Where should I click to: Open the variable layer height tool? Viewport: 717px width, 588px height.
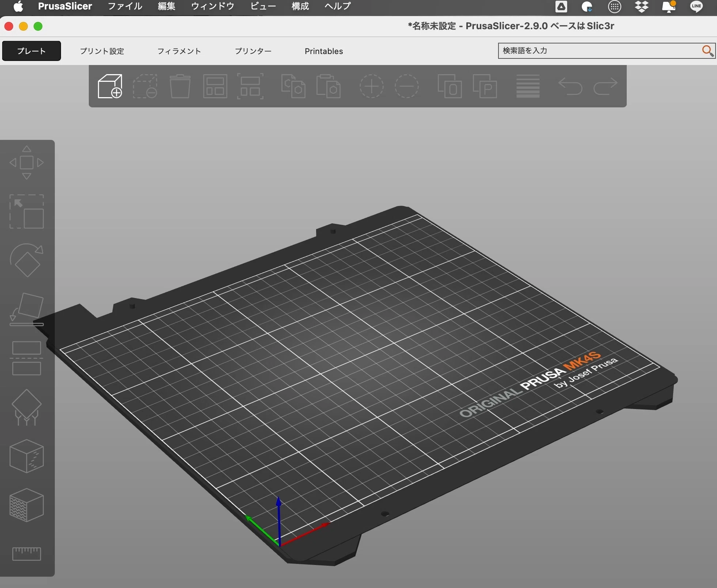point(528,86)
